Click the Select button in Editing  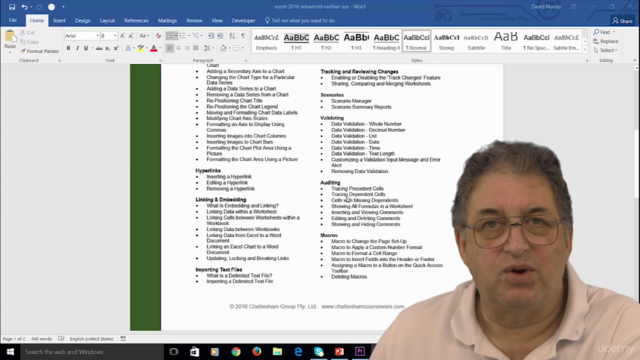(606, 50)
